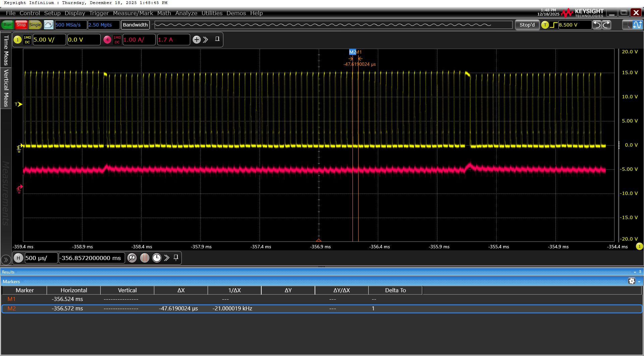
Task: Click the horizontal H button
Action: [18, 258]
